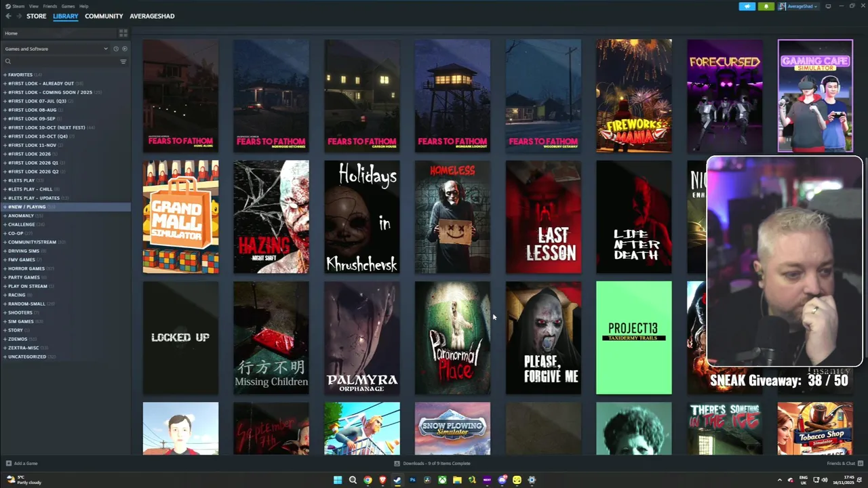Open the Help menu
This screenshot has width=868, height=488.
click(x=84, y=6)
